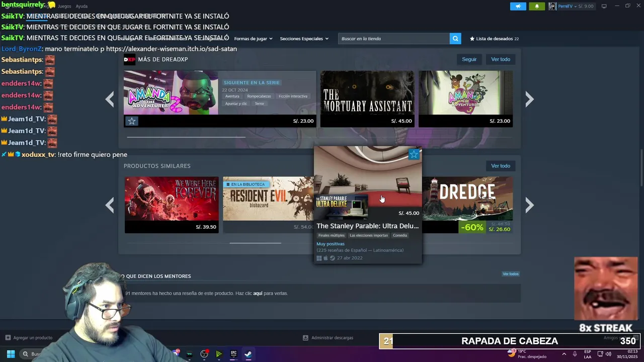The height and width of the screenshot is (362, 644).
Task: Select the Apuntar y clic tag
Action: pyautogui.click(x=236, y=104)
